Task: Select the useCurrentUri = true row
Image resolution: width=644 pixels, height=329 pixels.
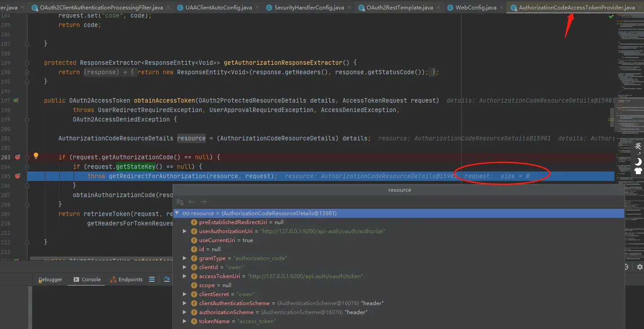Action: (x=399, y=240)
